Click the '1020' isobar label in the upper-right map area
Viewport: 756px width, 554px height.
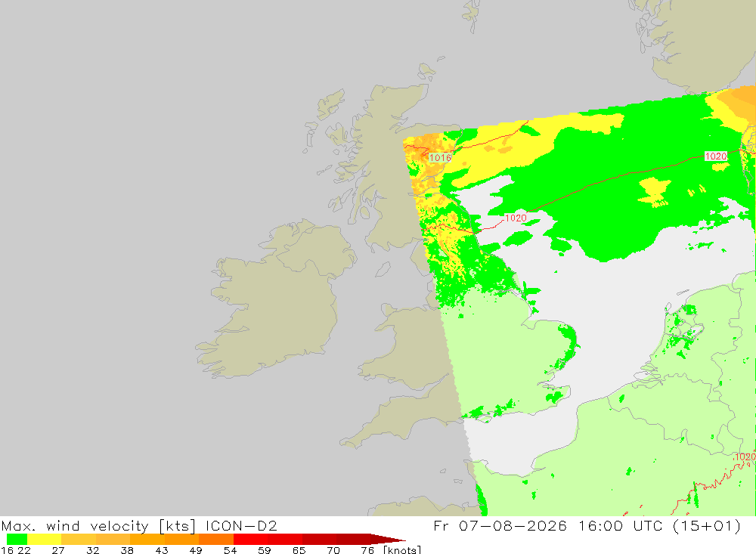(716, 156)
